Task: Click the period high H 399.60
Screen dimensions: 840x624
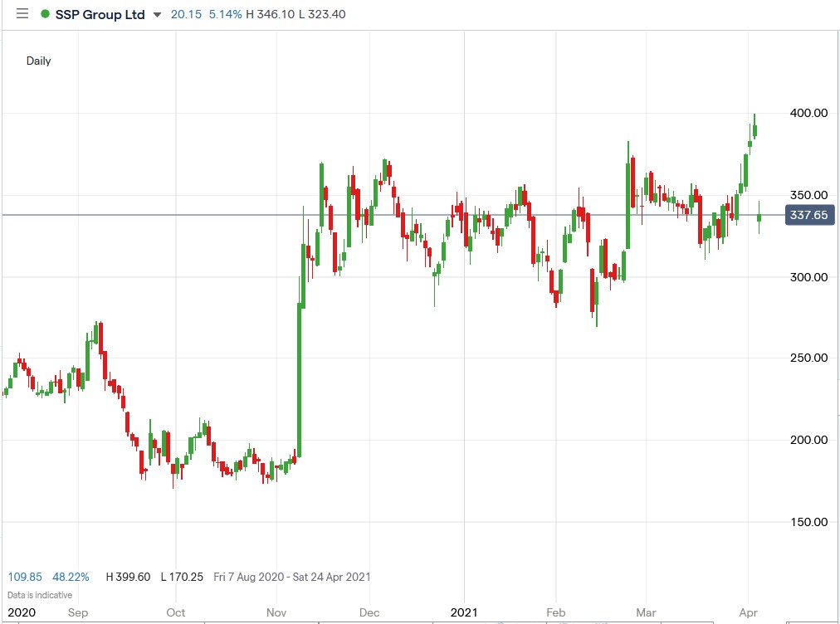Action: [126, 576]
